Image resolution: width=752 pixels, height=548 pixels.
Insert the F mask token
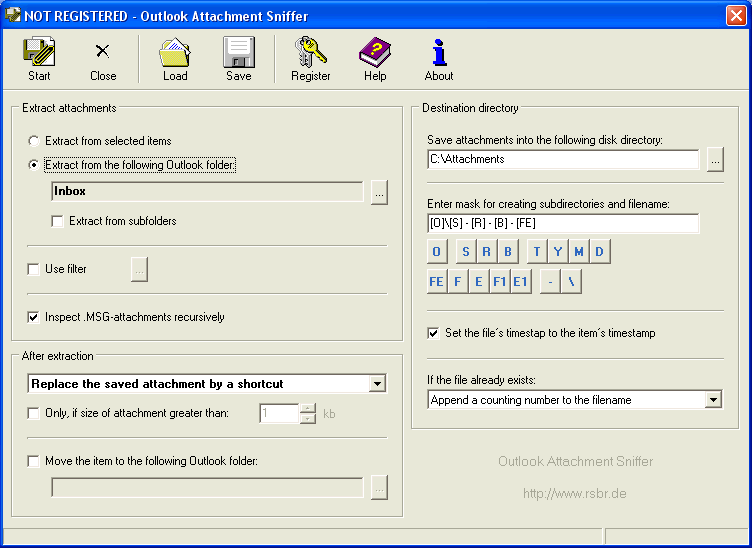pyautogui.click(x=458, y=281)
